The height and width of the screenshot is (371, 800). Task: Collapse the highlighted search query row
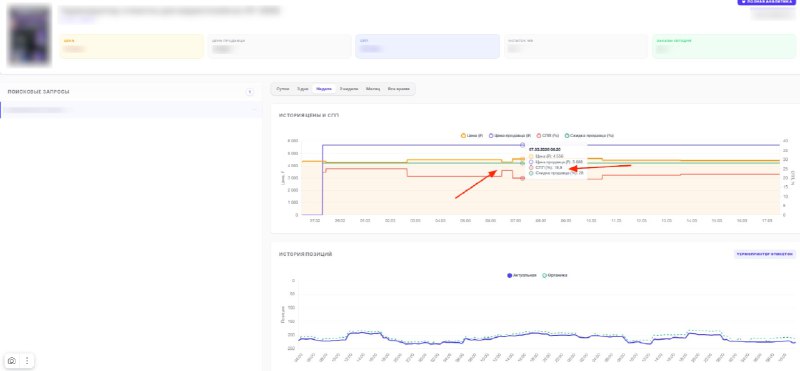(x=254, y=110)
